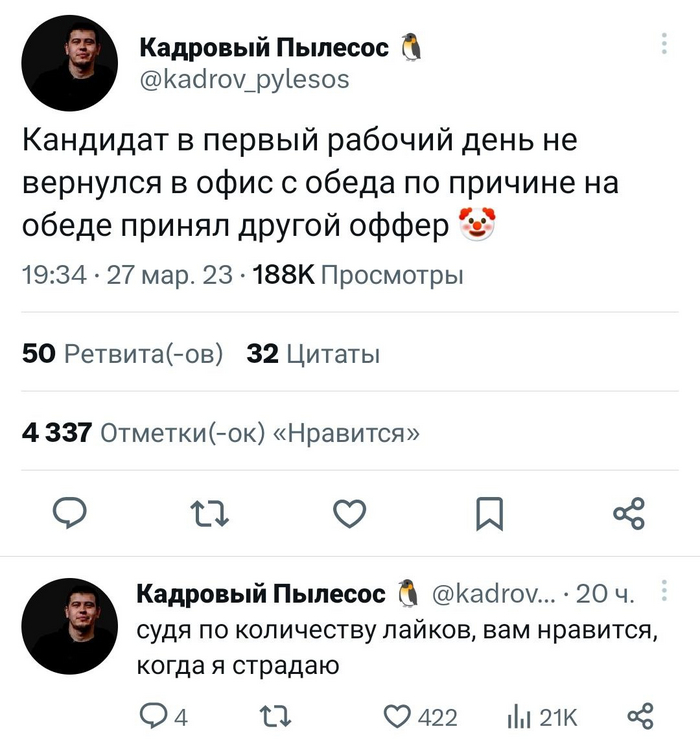
Task: View the list of 50 retweets
Action: pyautogui.click(x=122, y=354)
